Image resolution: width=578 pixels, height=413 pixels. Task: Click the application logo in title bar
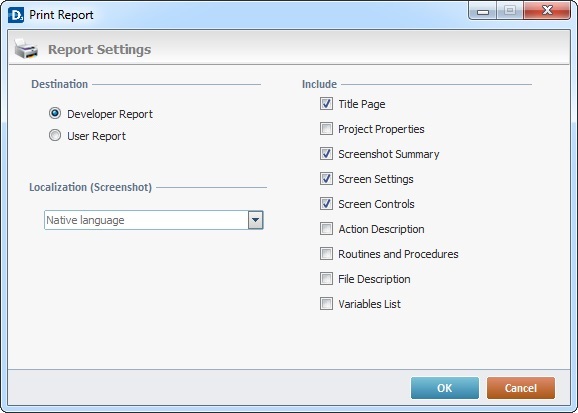[x=16, y=15]
